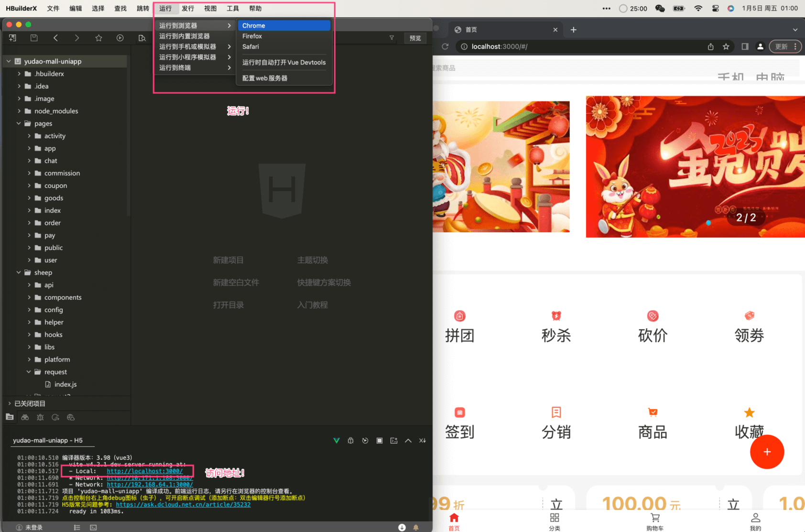Select Firefox from the run-to-browser submenu
Screen dimensions: 805x532
[252, 36]
